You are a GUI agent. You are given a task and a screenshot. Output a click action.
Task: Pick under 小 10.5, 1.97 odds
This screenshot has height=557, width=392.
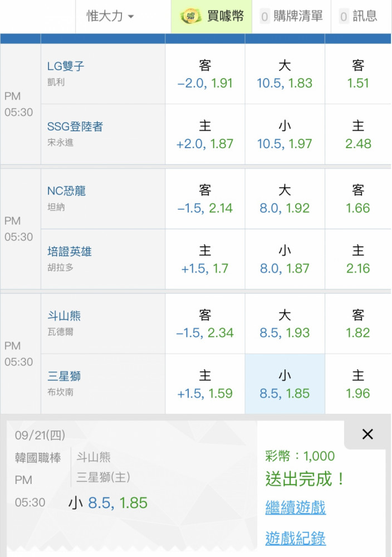coord(285,134)
